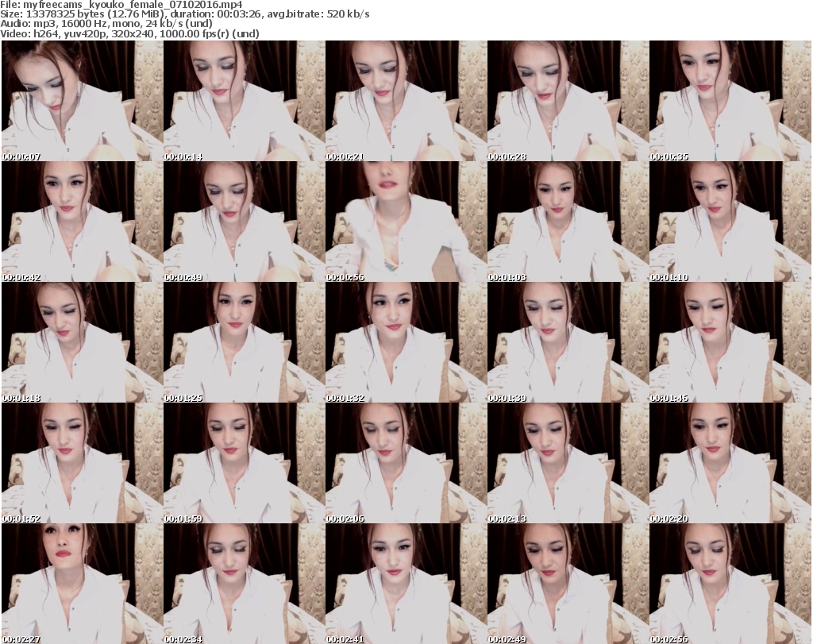The image size is (813, 644).
Task: Select the thumbnail timestamped 00:01:03
Action: (568, 222)
